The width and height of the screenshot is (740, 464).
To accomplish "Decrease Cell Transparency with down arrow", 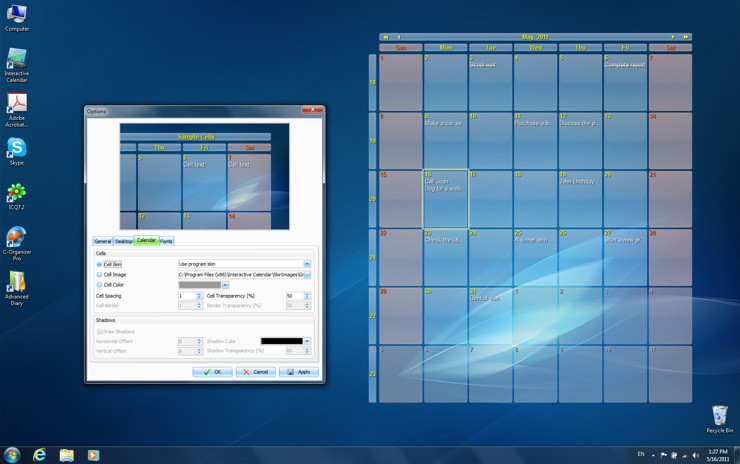I will (x=307, y=298).
